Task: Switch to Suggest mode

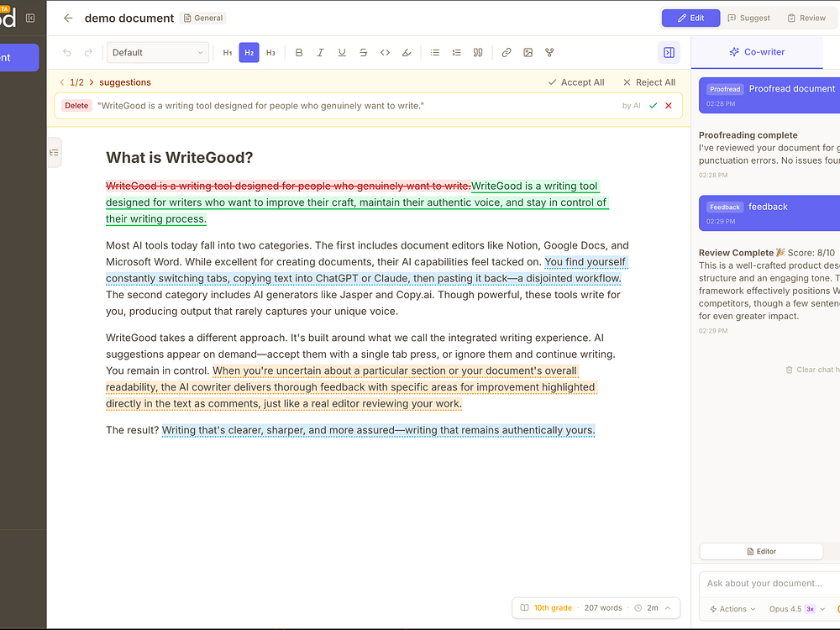Action: [x=748, y=18]
